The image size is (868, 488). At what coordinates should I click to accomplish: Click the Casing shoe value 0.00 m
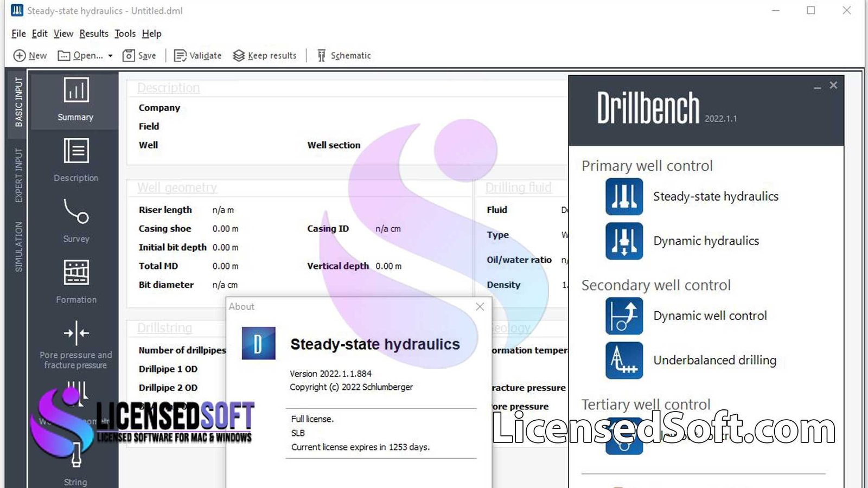(x=225, y=229)
